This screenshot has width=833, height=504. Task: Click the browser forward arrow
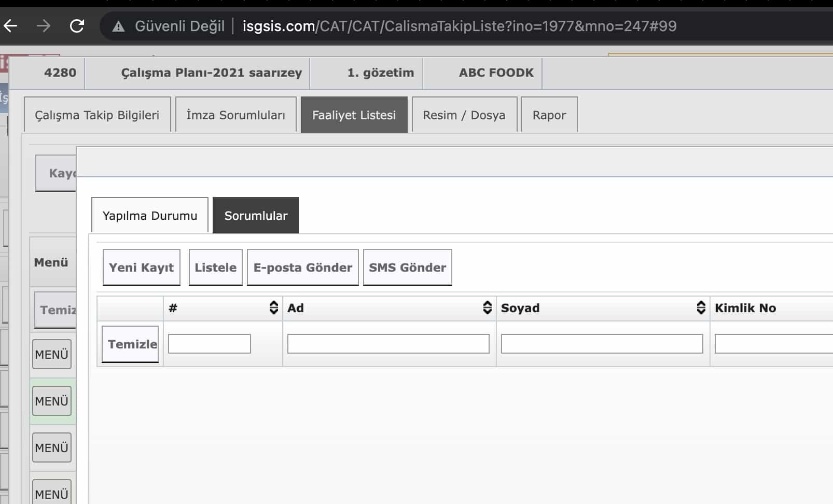coord(44,26)
